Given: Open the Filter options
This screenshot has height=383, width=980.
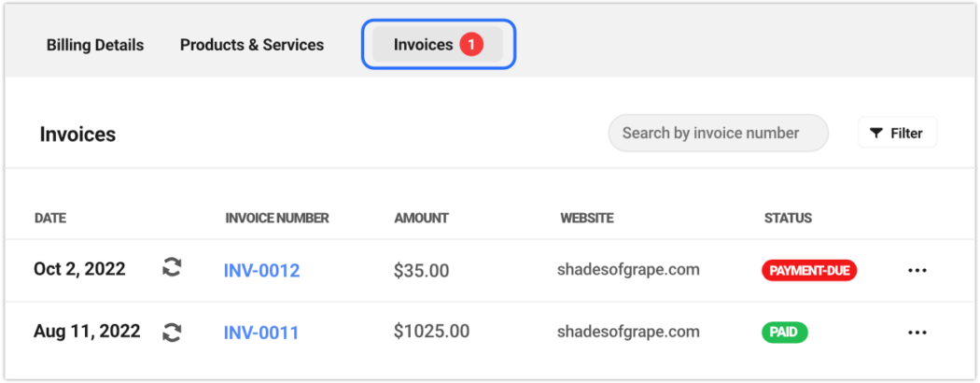Looking at the screenshot, I should (x=896, y=133).
